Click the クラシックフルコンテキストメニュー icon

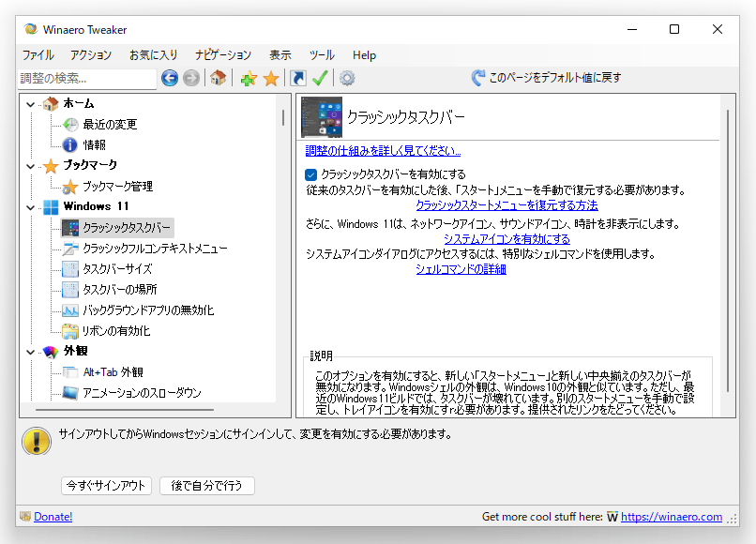click(70, 249)
